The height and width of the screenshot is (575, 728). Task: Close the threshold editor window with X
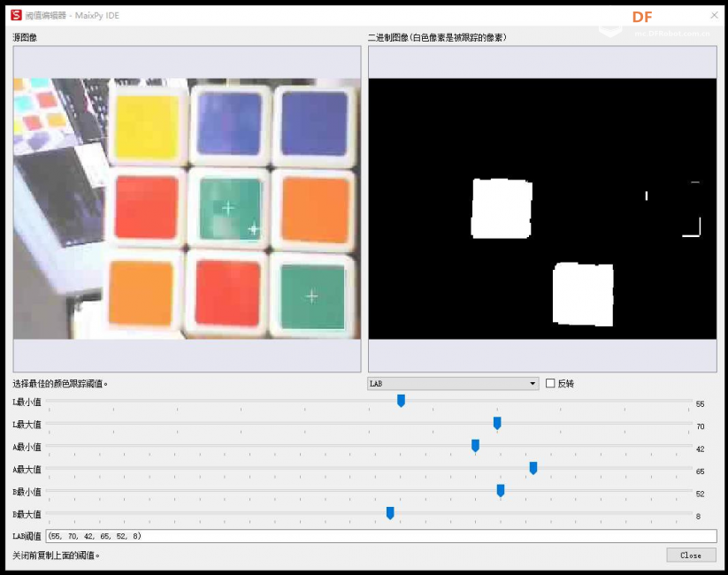(714, 15)
